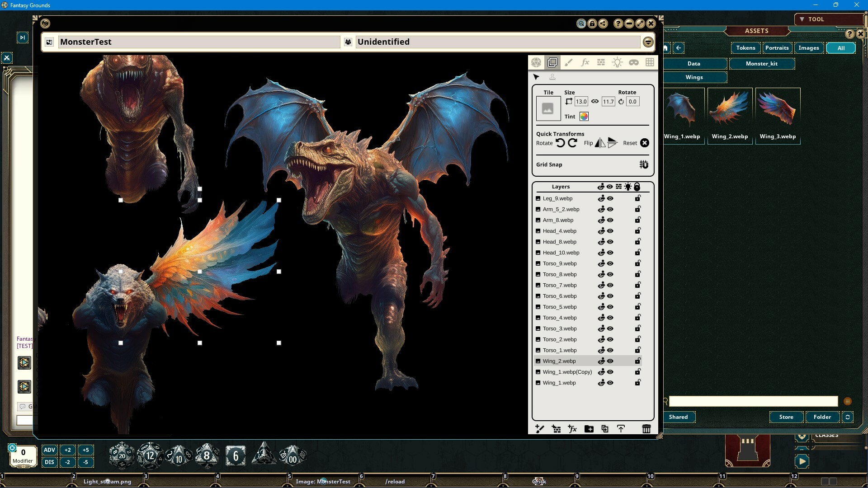Screen dimensions: 868x488
Task: Delete layer with trash icon
Action: coord(646,429)
